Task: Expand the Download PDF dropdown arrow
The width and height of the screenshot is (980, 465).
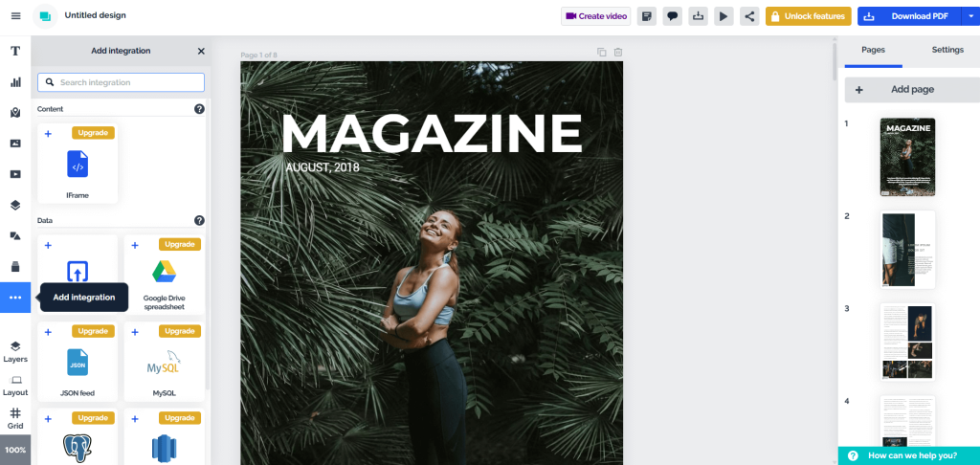Action: 970,16
